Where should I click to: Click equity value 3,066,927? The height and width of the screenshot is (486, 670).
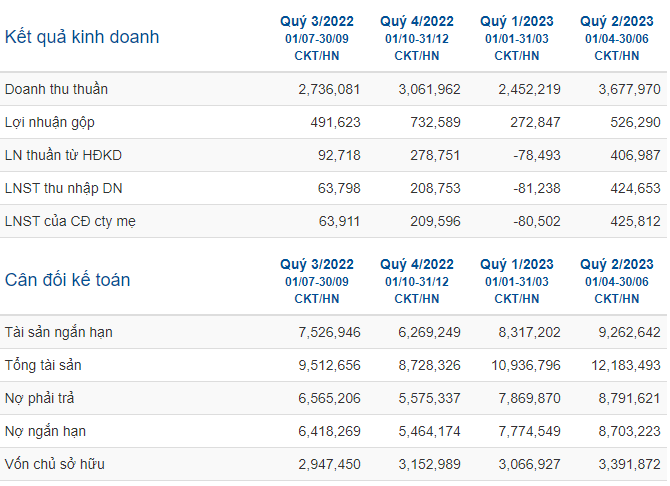coord(529,464)
